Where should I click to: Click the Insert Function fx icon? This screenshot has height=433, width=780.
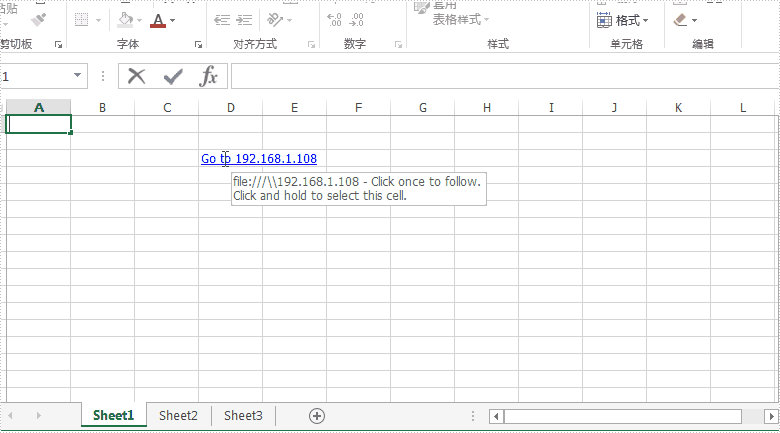[x=209, y=76]
